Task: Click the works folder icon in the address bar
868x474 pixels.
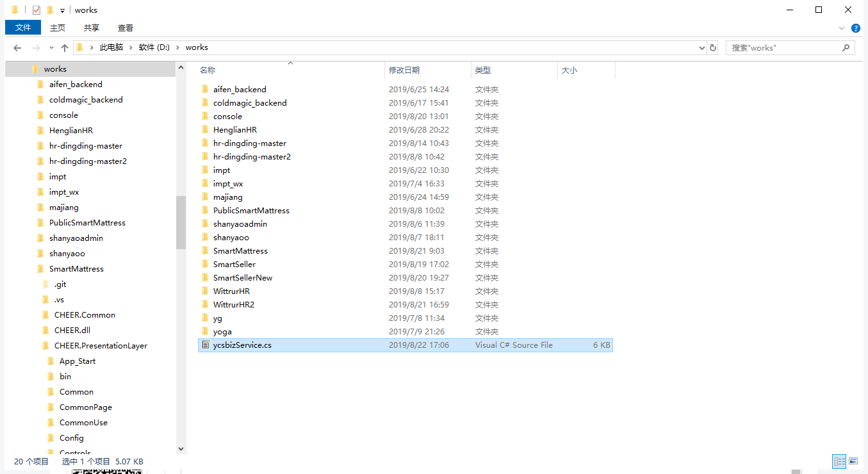Action: (x=79, y=47)
